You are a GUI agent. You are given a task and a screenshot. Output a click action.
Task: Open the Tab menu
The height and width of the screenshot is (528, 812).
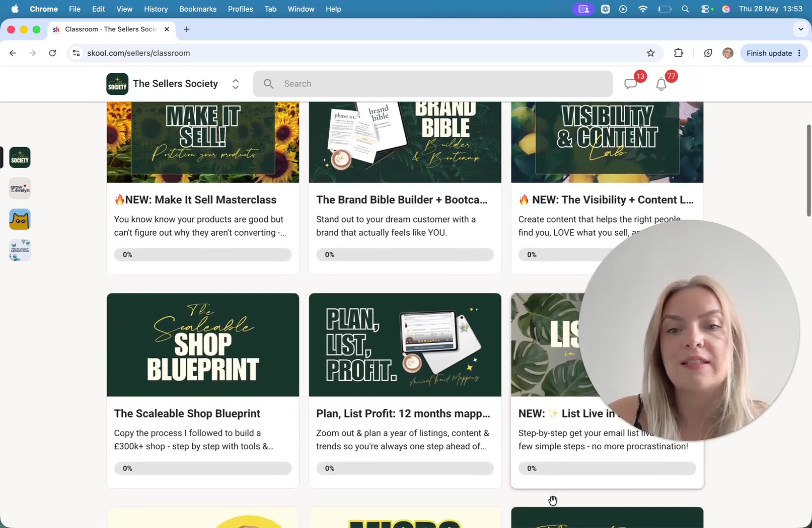[x=270, y=9]
